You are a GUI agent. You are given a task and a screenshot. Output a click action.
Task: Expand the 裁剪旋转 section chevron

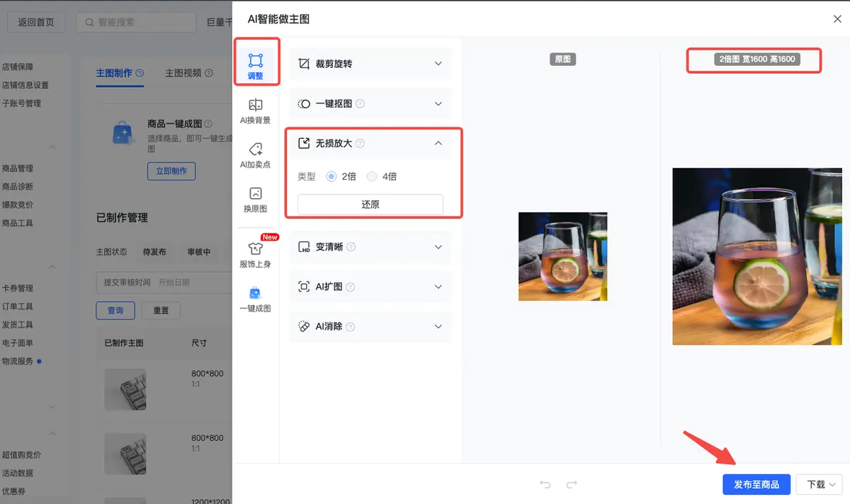click(438, 64)
